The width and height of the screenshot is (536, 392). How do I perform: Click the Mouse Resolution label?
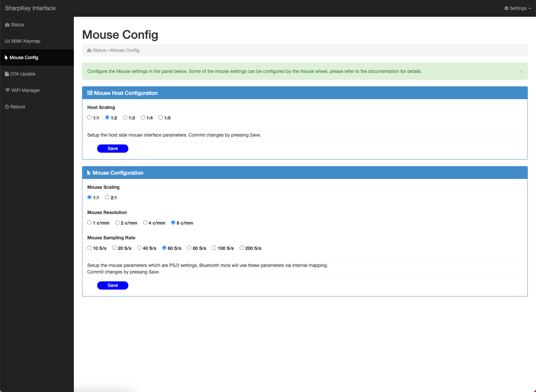tap(107, 212)
